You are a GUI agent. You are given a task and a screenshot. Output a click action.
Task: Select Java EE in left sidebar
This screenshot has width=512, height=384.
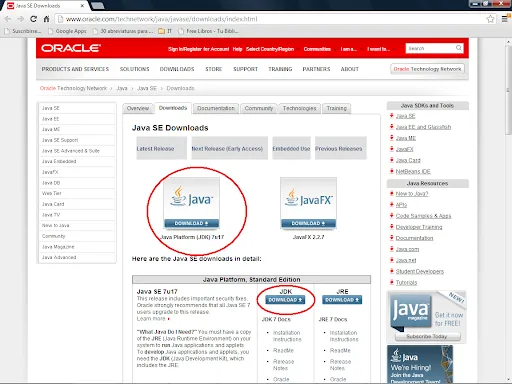77,119
